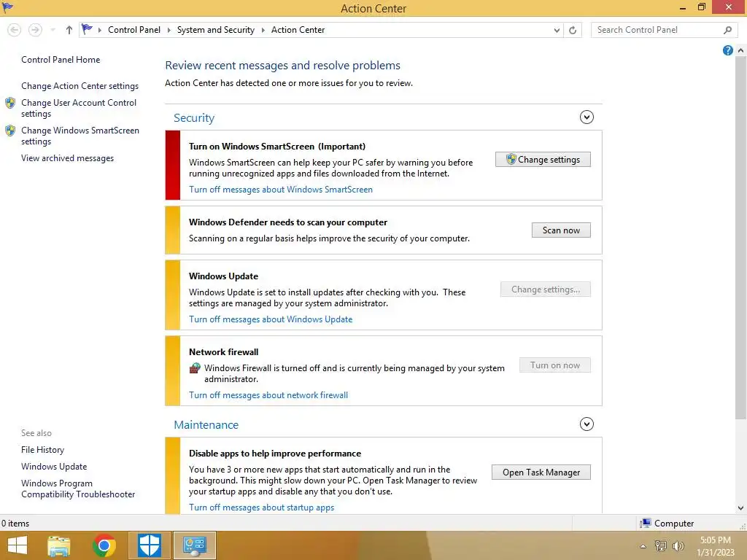Click Windows Defender needs to scan heading
The image size is (747, 560).
click(x=287, y=222)
